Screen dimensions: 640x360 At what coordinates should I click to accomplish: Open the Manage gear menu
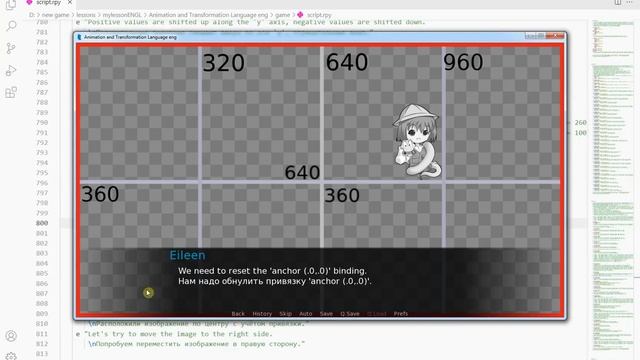coord(11,356)
